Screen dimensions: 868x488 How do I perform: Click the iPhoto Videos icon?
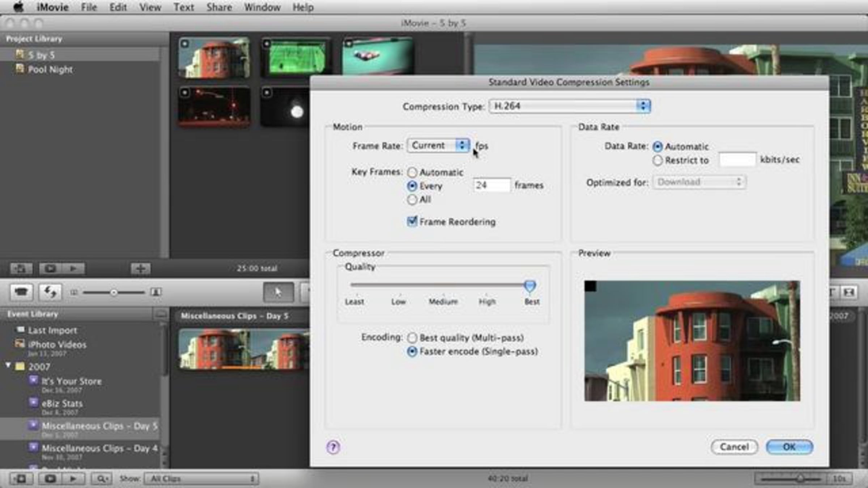click(x=20, y=343)
